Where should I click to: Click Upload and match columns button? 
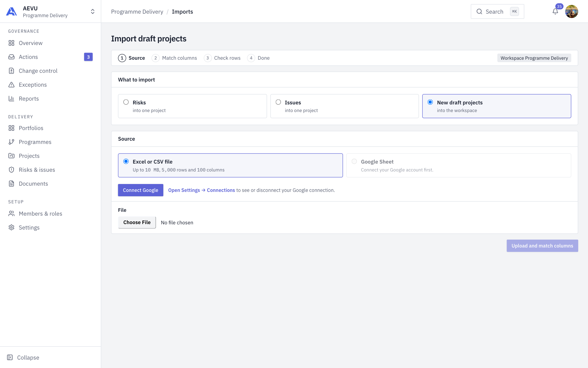click(542, 246)
